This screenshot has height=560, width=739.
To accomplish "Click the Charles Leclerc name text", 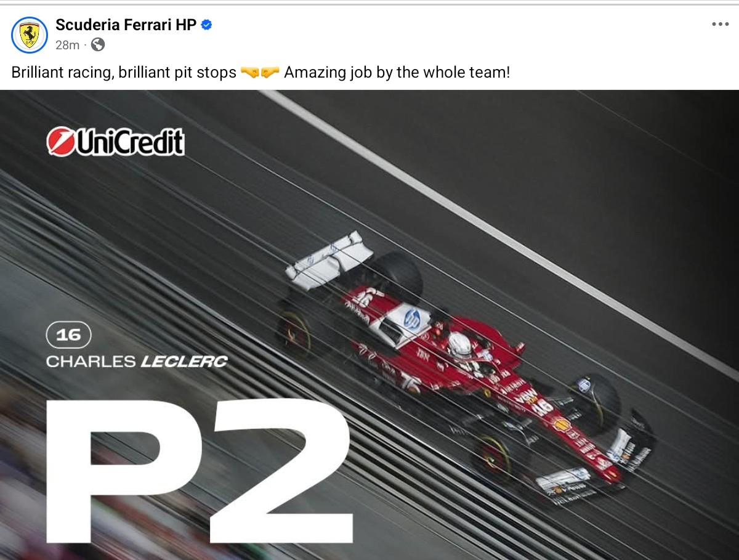I will click(x=137, y=362).
